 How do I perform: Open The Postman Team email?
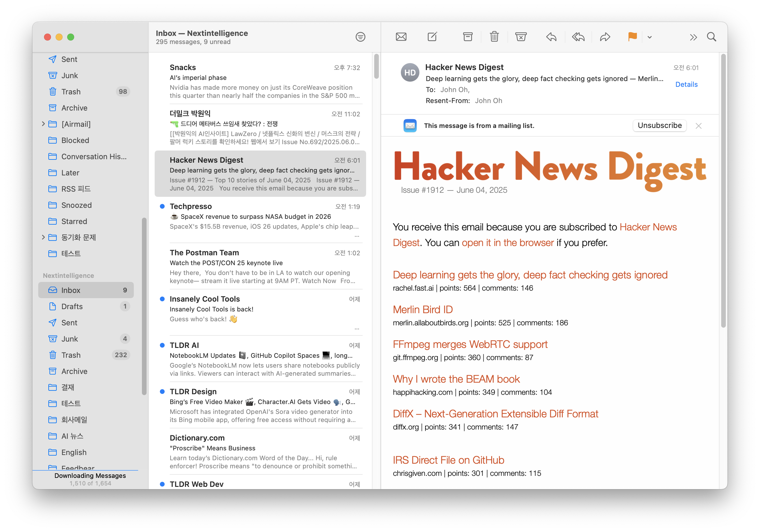pos(260,266)
